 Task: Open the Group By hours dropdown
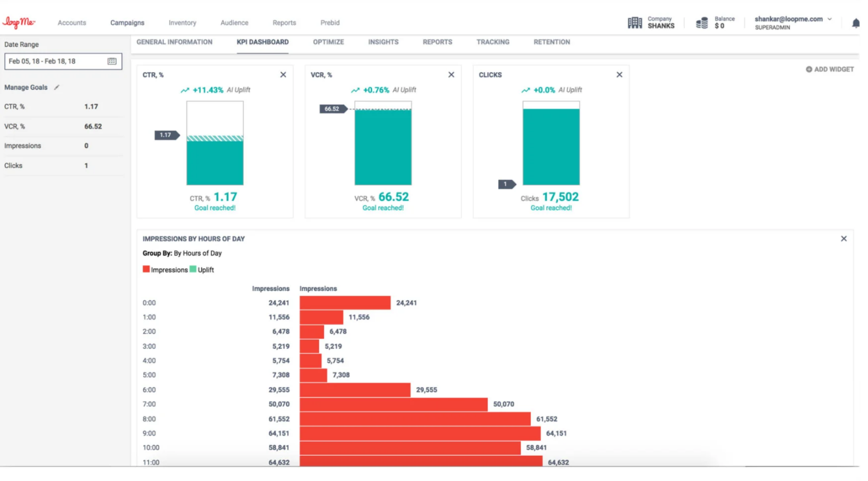point(197,253)
